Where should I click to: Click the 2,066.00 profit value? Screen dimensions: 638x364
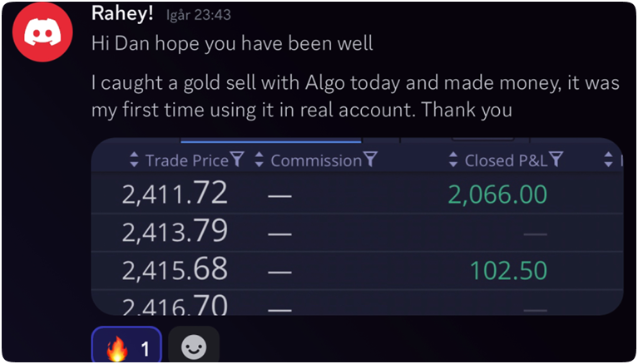tap(497, 194)
